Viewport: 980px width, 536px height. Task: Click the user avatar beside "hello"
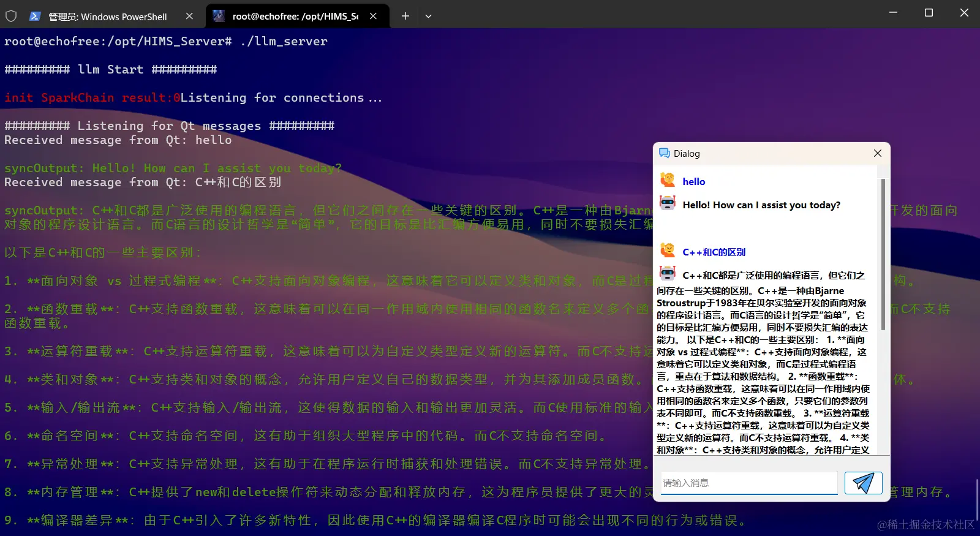668,180
